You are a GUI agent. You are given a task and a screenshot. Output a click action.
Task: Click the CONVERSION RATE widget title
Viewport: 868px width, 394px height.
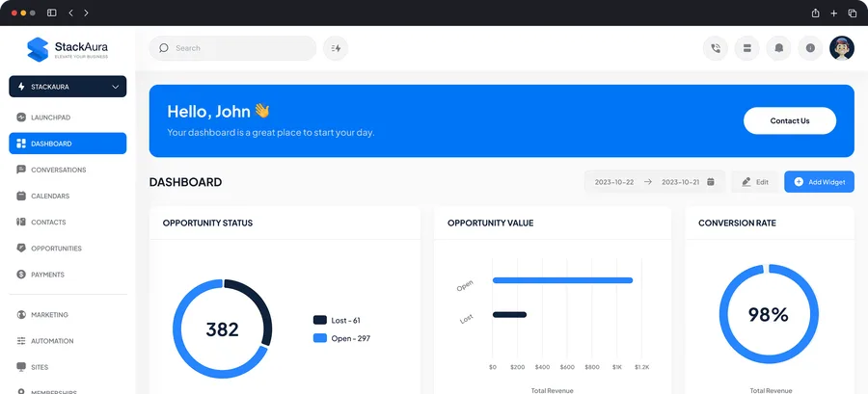pyautogui.click(x=737, y=223)
